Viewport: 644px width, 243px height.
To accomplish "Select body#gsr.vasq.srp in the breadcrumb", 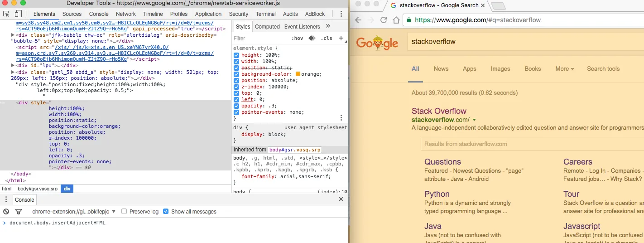I will (38, 189).
